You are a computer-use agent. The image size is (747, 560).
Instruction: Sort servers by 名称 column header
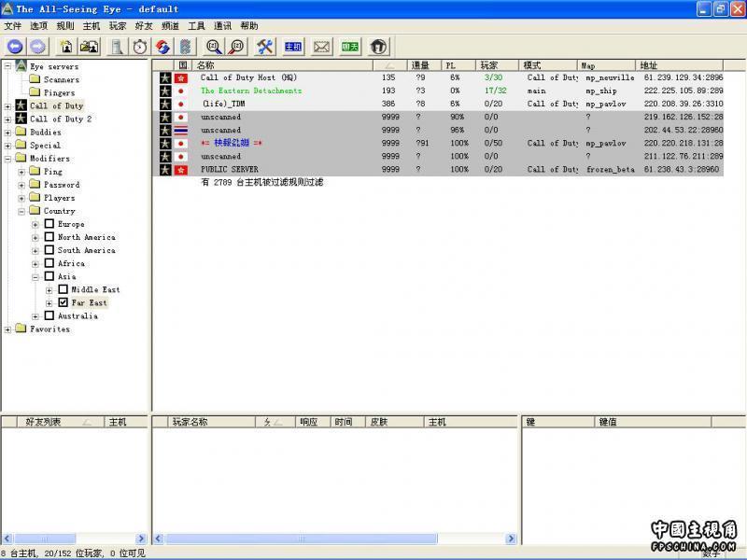pos(283,65)
